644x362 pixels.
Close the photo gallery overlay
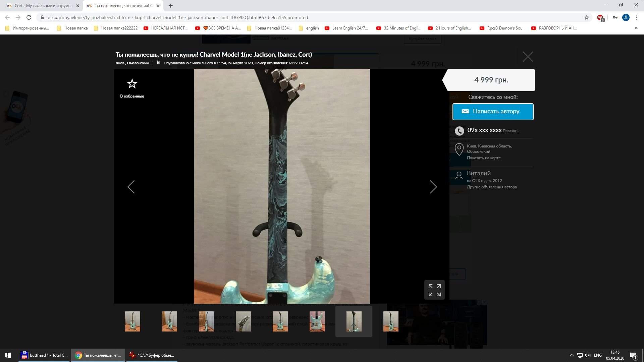click(x=528, y=57)
